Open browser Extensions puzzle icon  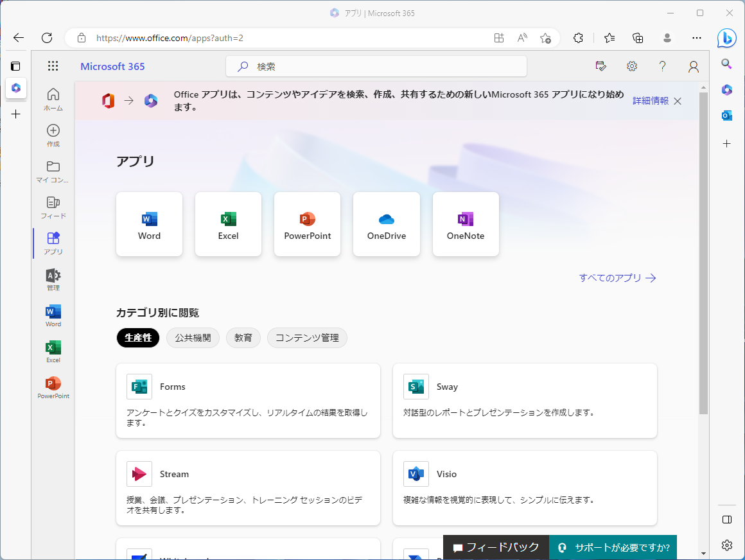click(578, 38)
